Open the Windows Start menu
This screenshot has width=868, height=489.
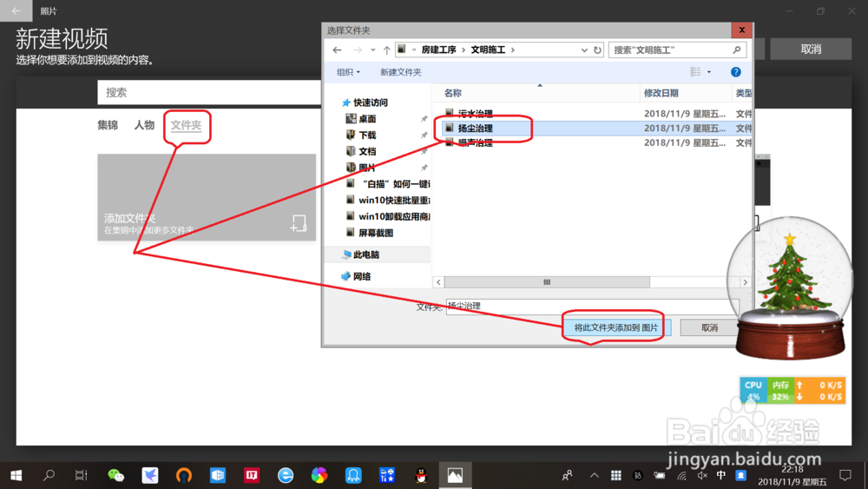pos(16,475)
